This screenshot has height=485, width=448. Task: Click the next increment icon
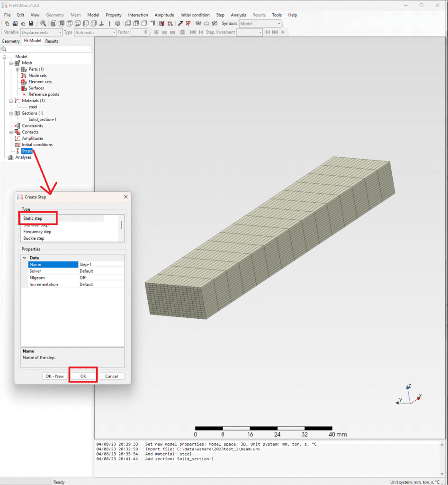(268, 32)
